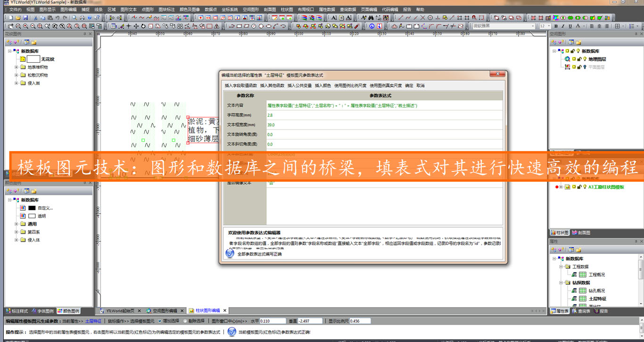Click the rotate circular arrow icon
The height and width of the screenshot is (342, 644).
pos(143,26)
